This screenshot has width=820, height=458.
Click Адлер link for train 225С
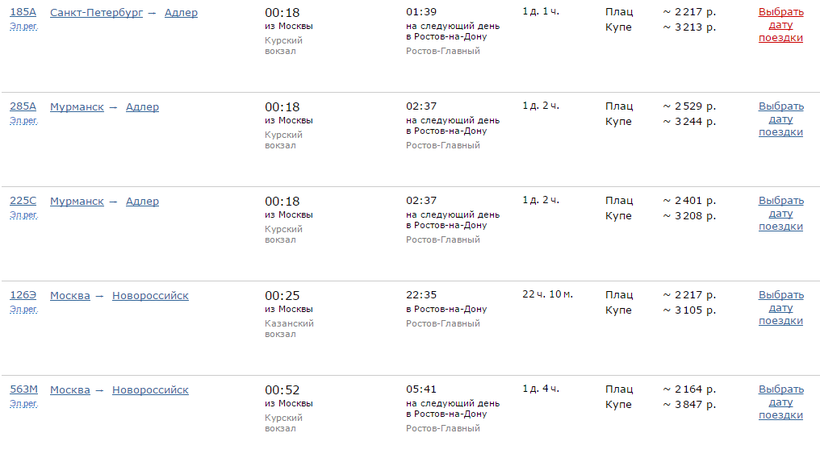142,201
